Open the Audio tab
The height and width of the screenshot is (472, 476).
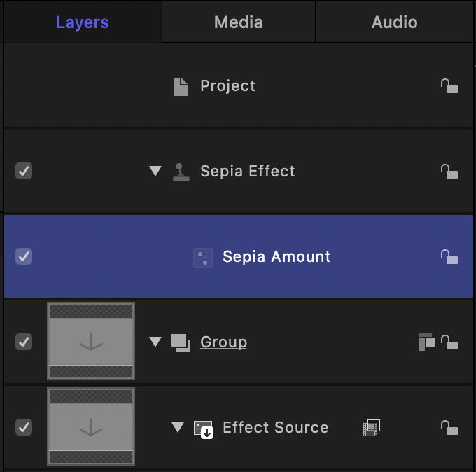pyautogui.click(x=394, y=22)
